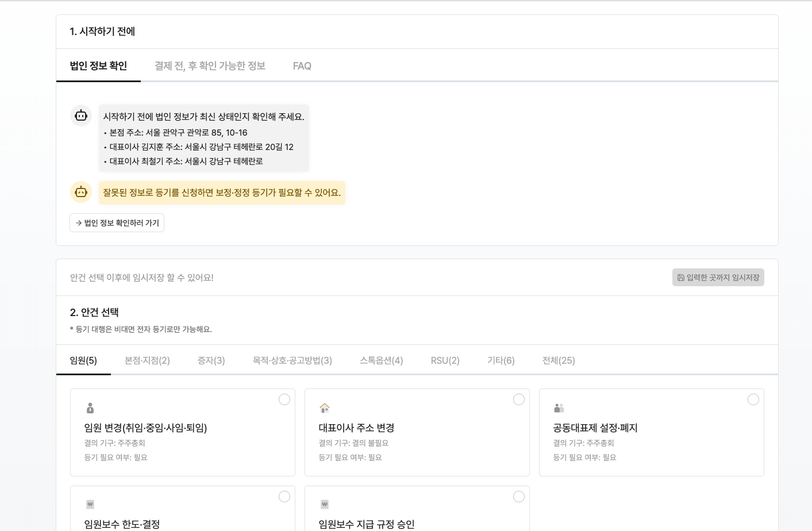Open the FAQ tab
This screenshot has height=531, width=812.
tap(302, 66)
